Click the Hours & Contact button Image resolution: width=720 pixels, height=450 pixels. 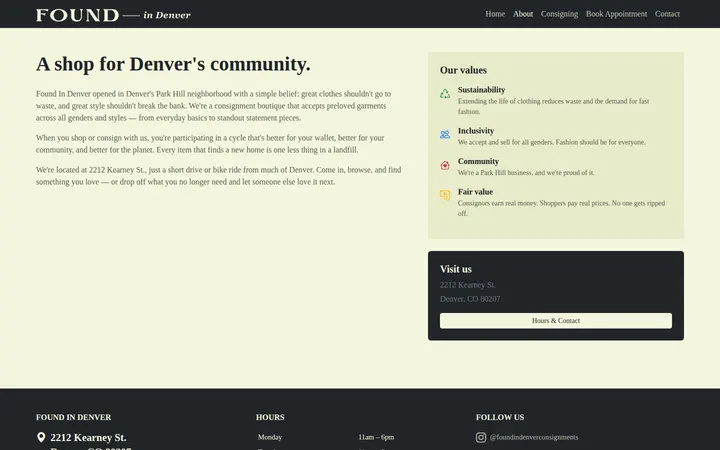point(556,321)
